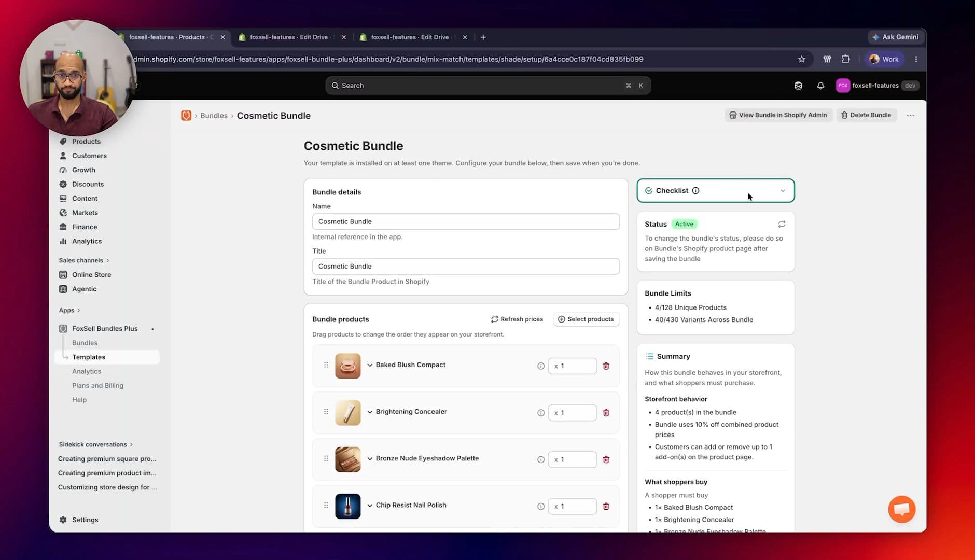Viewport: 975px width, 560px height.
Task: Click the FOX store avatar
Action: 843,86
